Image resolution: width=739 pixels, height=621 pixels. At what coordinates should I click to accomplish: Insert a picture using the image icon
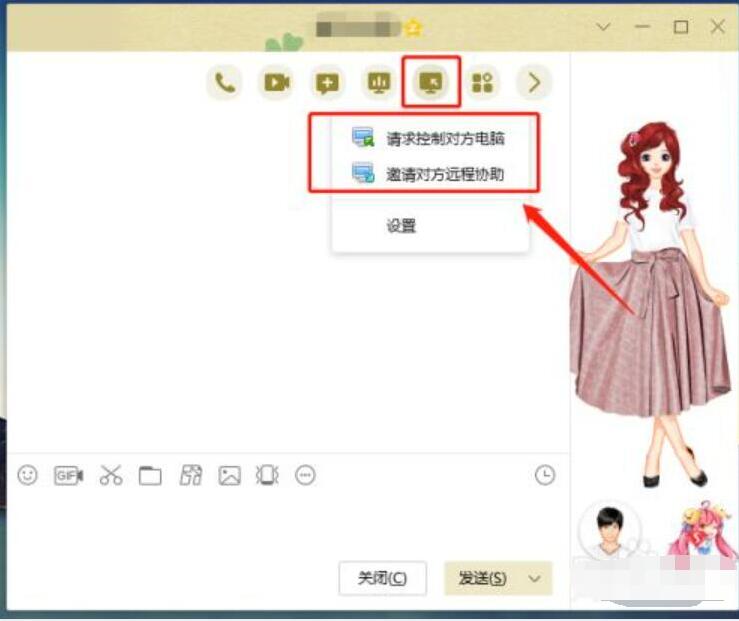click(230, 476)
